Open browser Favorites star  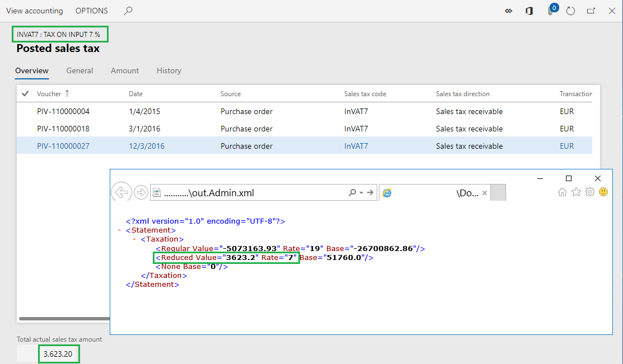tap(576, 192)
